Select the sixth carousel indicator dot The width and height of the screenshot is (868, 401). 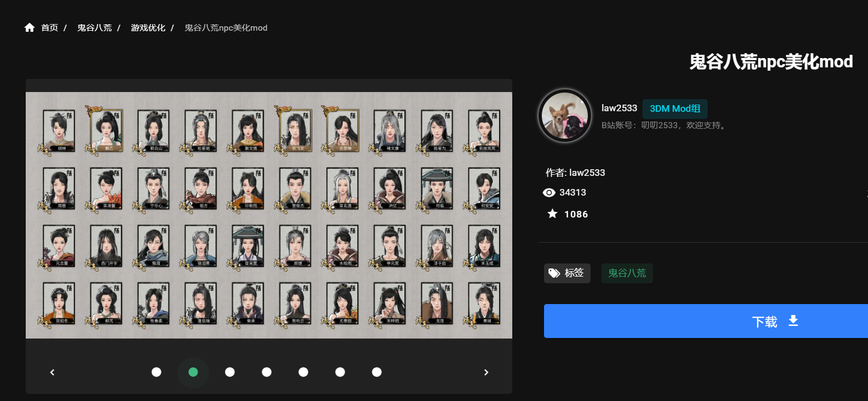tap(340, 372)
